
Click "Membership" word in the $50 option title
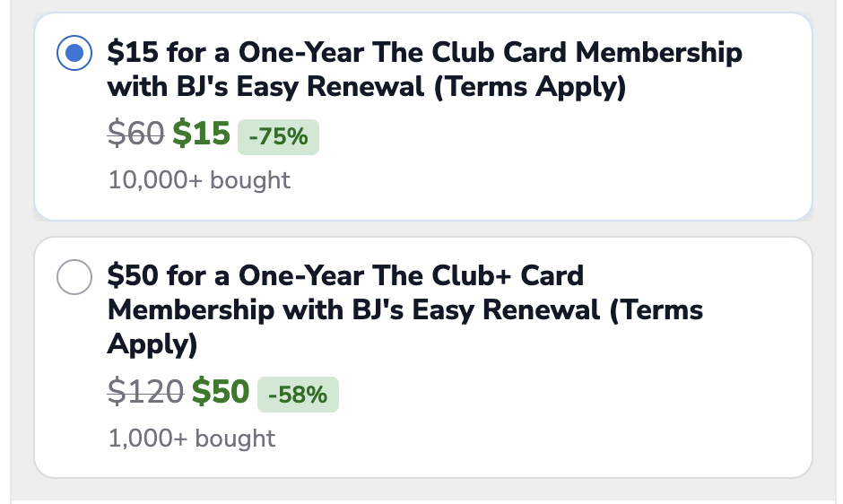(191, 310)
